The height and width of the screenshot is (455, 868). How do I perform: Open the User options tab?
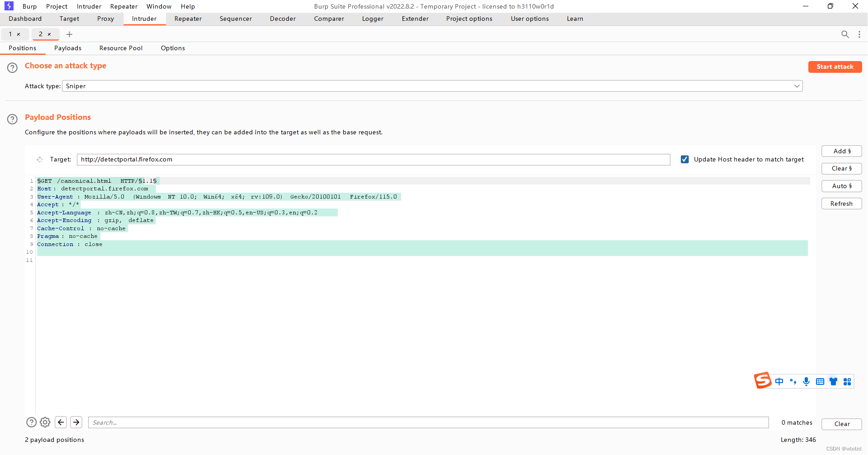pos(530,19)
